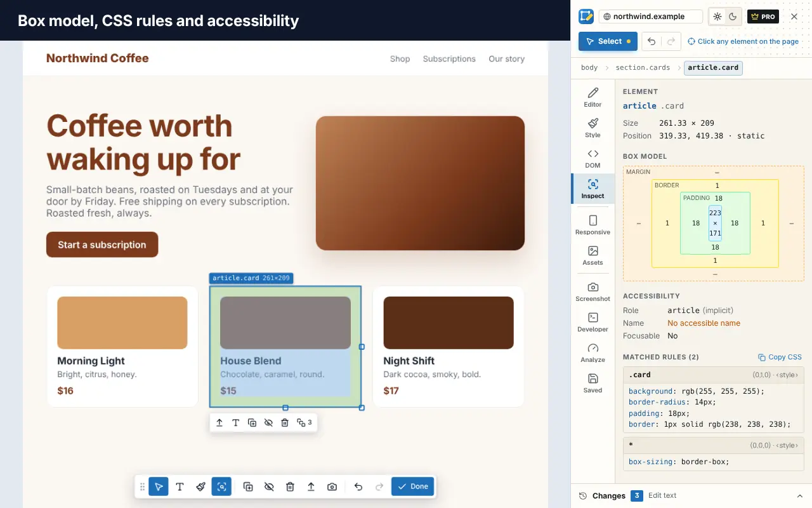Open the Assets panel
812x508 pixels.
(593, 255)
